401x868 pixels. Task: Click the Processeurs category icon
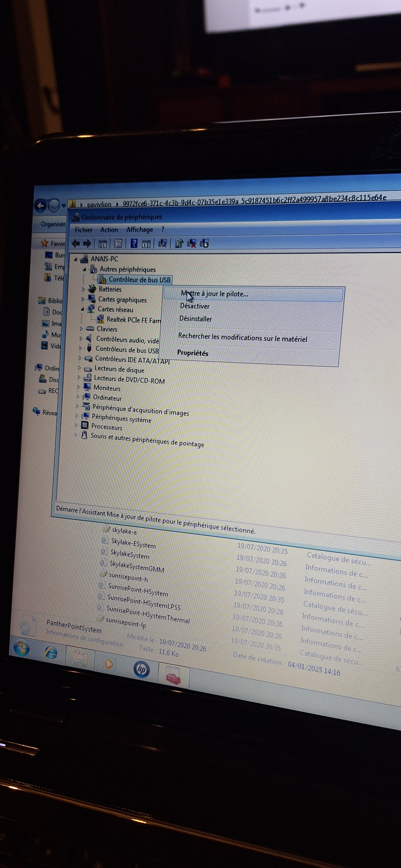click(84, 425)
